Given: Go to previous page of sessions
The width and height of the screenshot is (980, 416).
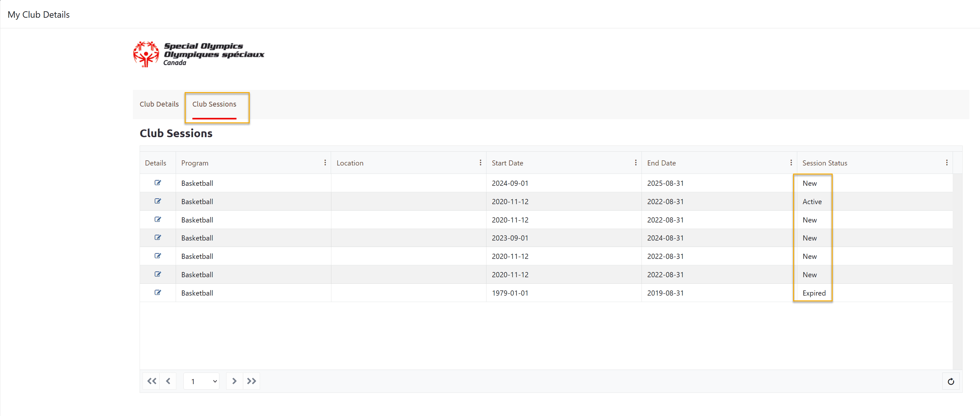Looking at the screenshot, I should (x=168, y=381).
